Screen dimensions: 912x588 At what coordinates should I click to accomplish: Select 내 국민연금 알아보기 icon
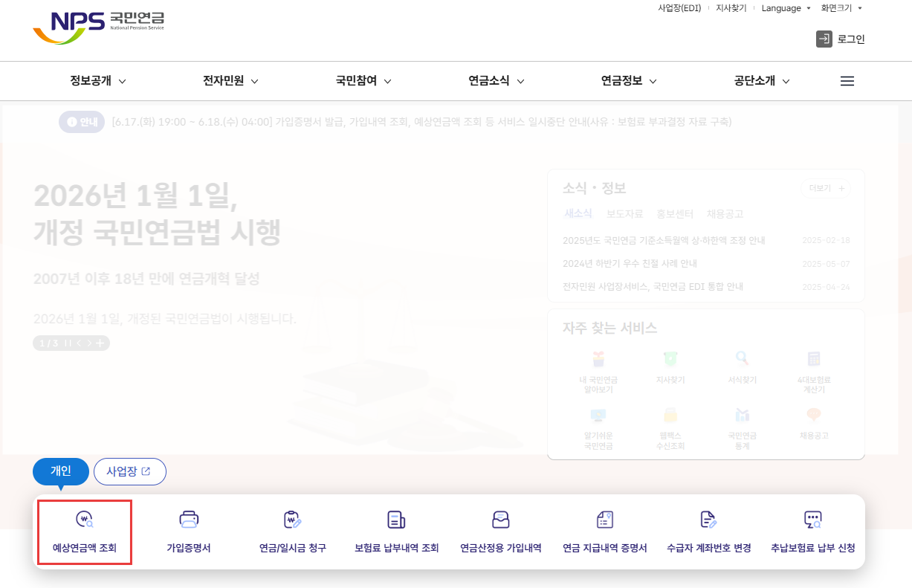tap(598, 368)
